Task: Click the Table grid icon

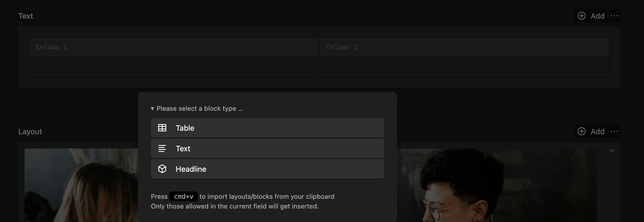Action: pos(162,128)
